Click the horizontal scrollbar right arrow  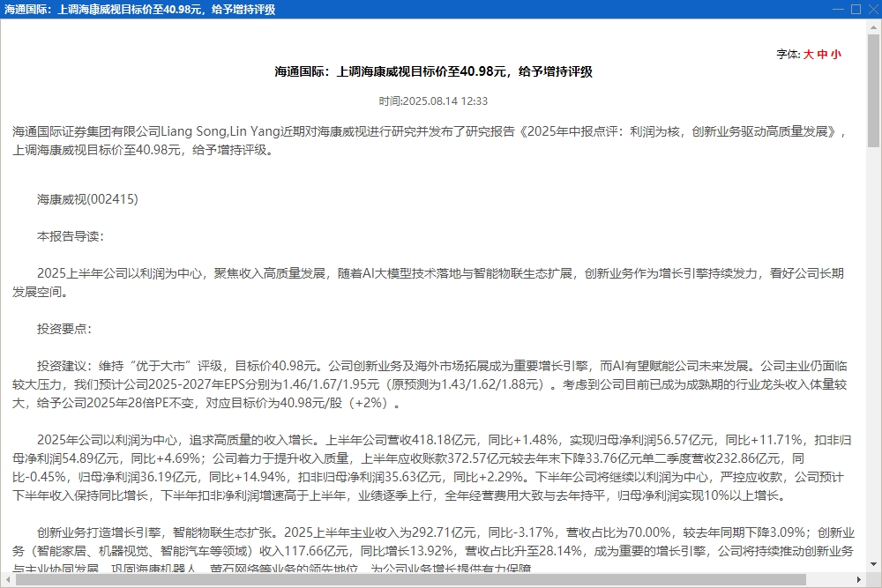click(859, 579)
